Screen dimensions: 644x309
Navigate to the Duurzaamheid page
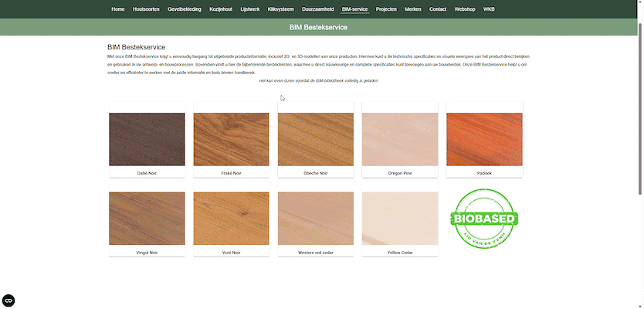[317, 9]
